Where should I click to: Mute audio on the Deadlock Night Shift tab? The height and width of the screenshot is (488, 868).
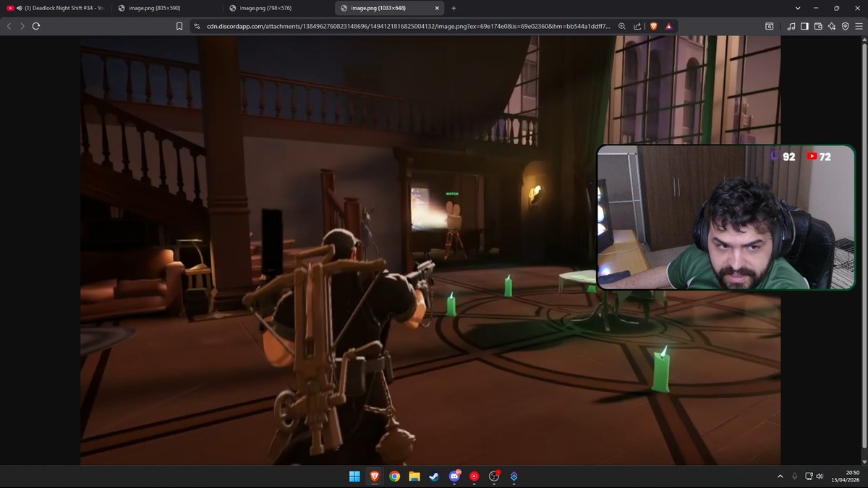point(19,8)
